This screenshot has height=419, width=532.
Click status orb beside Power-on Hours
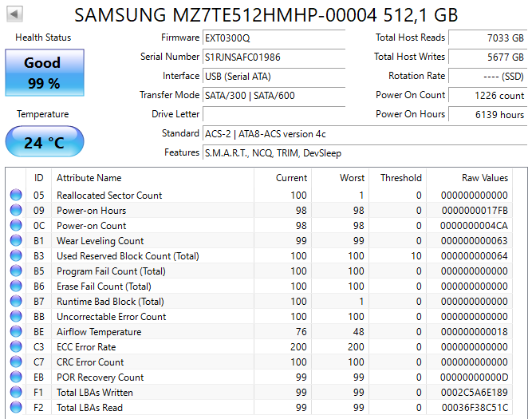coord(16,211)
